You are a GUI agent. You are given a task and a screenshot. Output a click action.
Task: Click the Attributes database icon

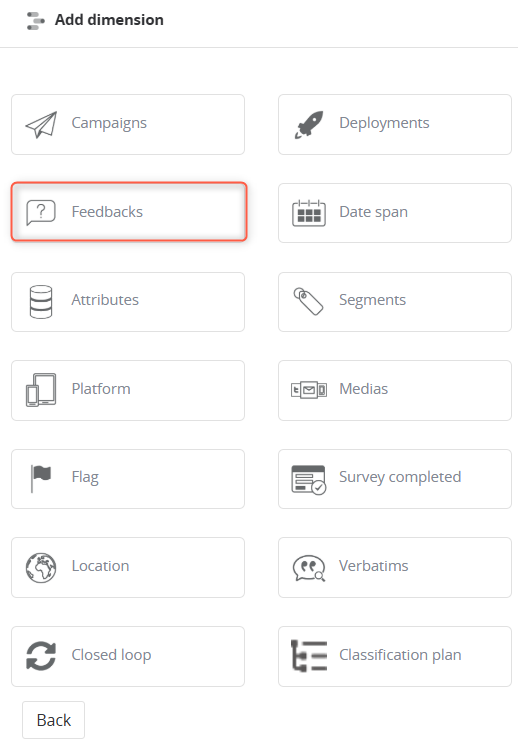pyautogui.click(x=41, y=301)
